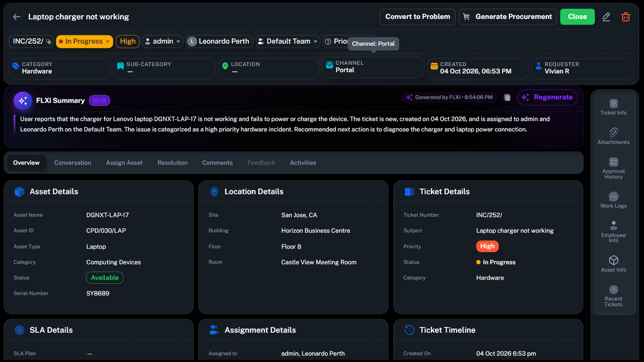Screen dimensions: 644x362
Task: Click the BETA badge
Action: (99, 101)
